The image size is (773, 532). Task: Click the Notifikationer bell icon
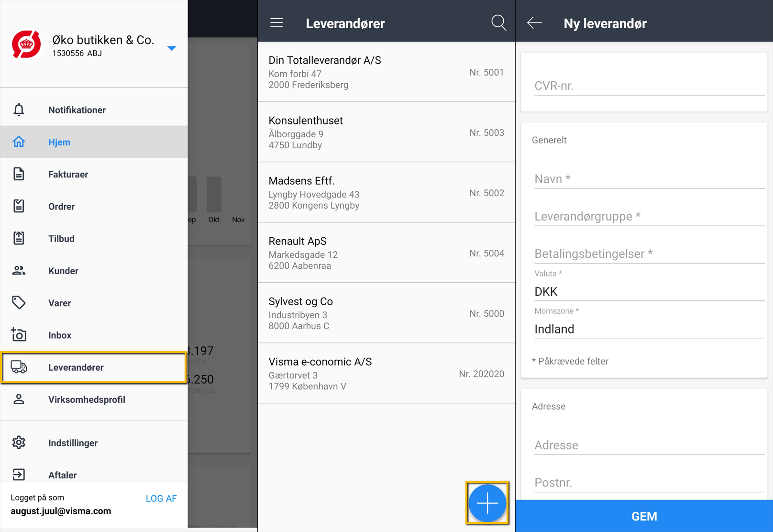coord(19,110)
